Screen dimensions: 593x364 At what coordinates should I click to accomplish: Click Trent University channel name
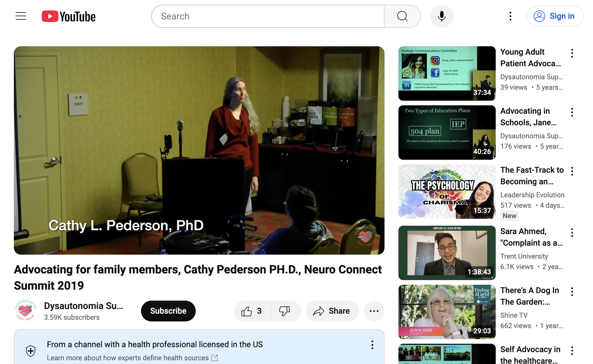[524, 256]
